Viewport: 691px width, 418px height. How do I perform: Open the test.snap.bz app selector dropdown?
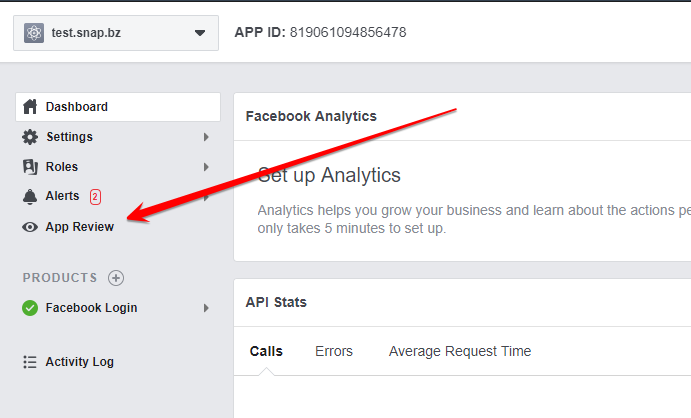[x=116, y=33]
